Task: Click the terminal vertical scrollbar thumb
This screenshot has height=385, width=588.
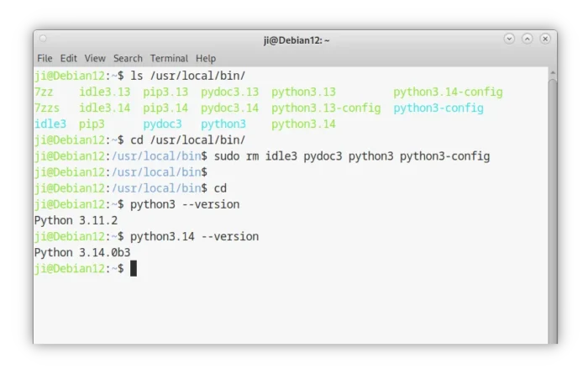Action: coord(553,210)
